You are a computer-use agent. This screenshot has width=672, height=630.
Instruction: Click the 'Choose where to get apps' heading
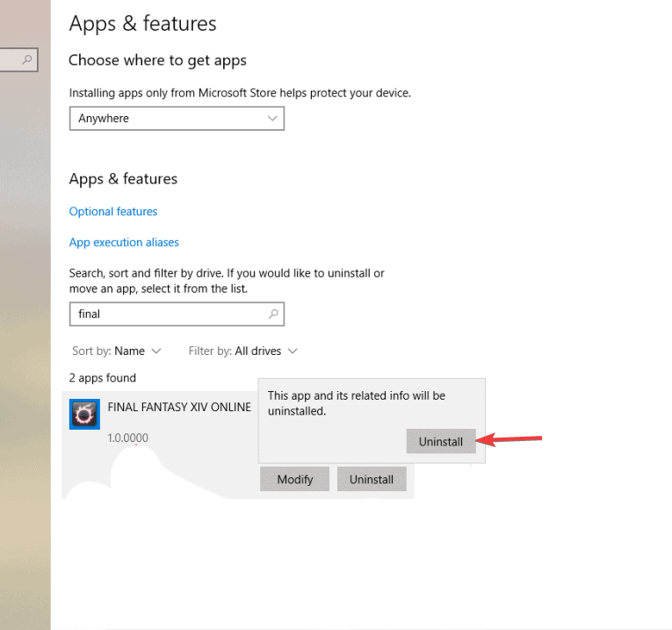[x=158, y=61]
